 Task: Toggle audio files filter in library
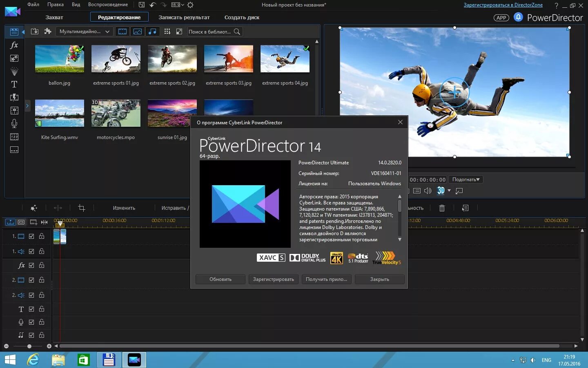152,31
